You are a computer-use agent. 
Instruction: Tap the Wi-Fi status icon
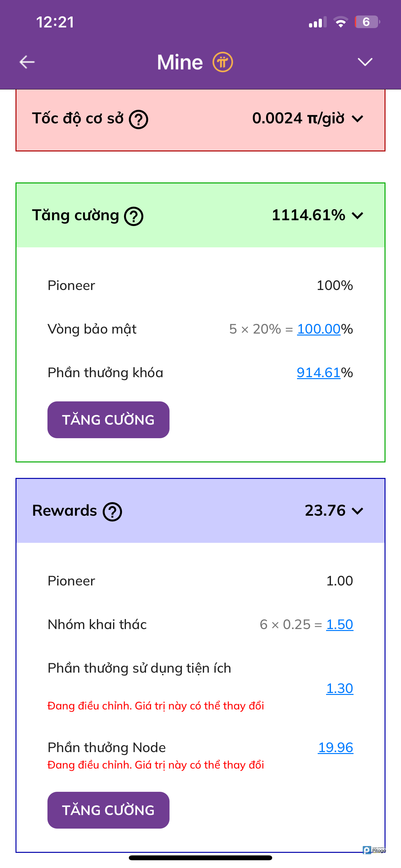coord(341,22)
